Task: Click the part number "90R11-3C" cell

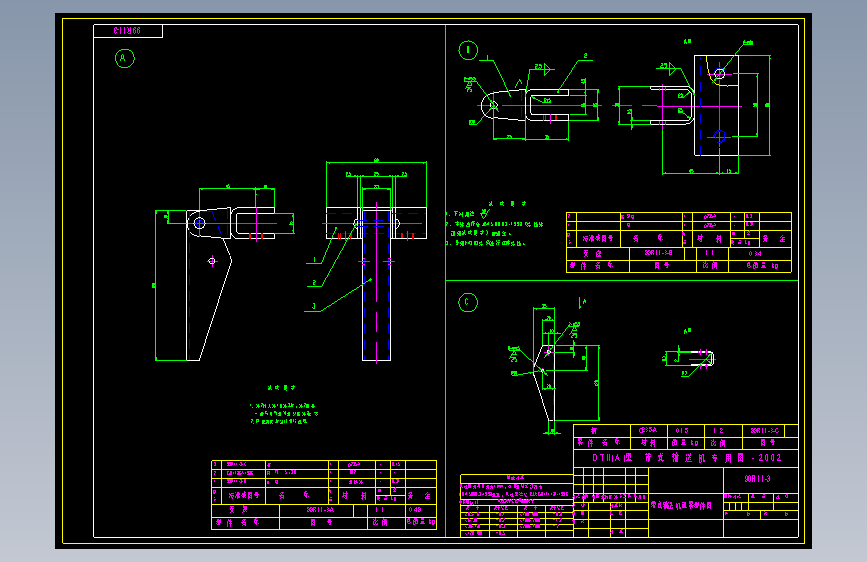Action: coord(764,430)
